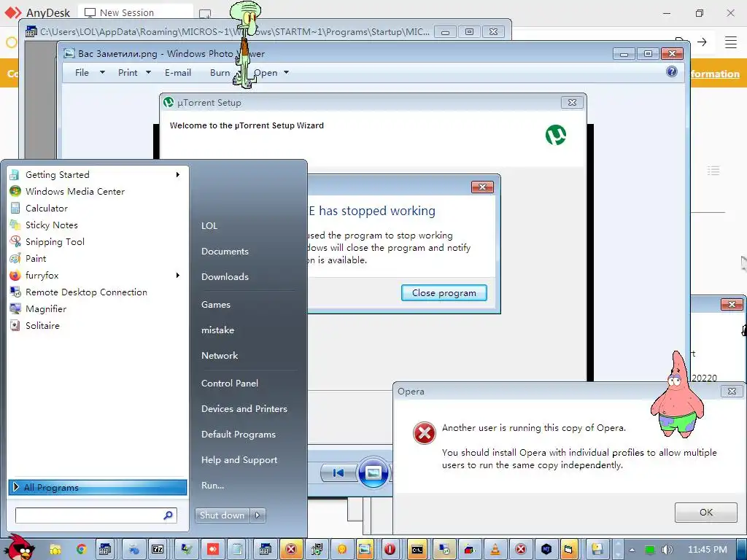Open Default Programs
This screenshot has height=560, width=747.
click(239, 435)
